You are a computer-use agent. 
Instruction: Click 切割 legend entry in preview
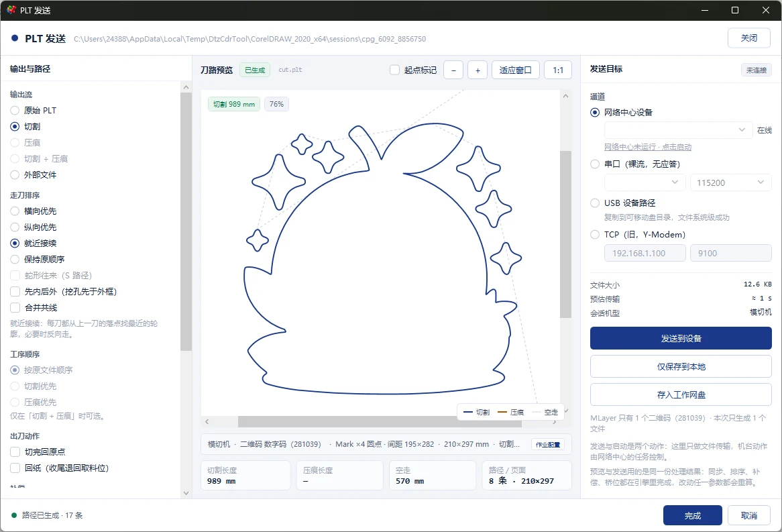477,412
